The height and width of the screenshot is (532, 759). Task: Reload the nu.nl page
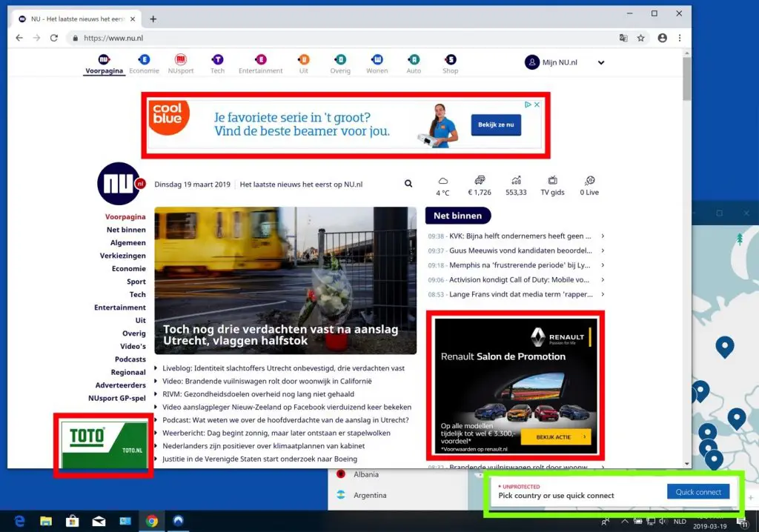click(x=53, y=38)
